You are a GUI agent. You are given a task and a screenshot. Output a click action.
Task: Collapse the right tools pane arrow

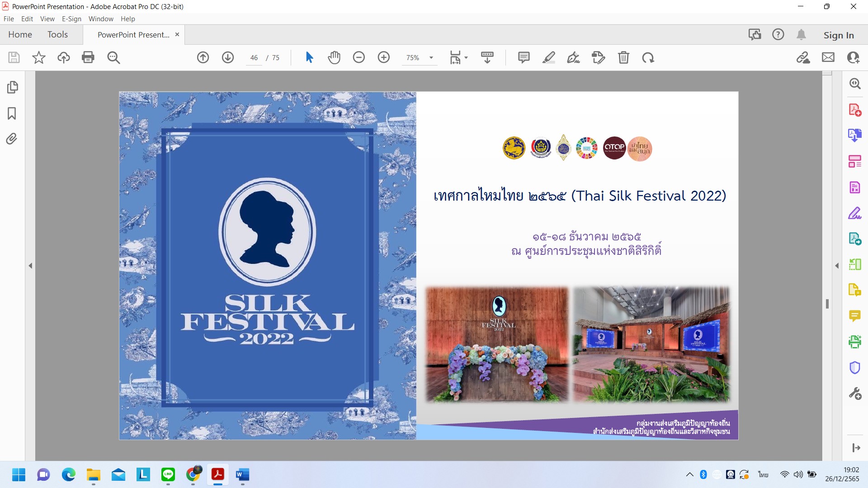(837, 266)
